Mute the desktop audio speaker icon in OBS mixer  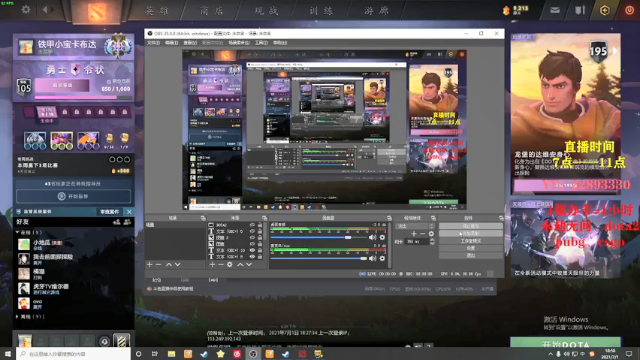point(373,237)
